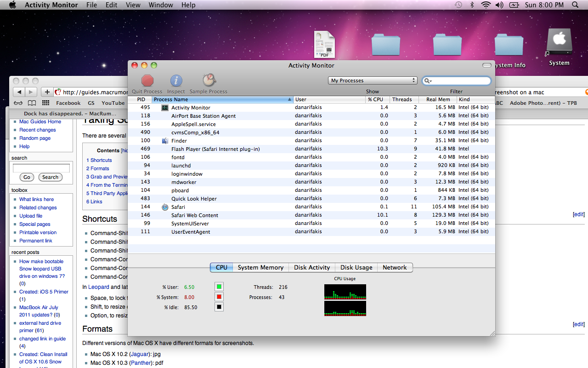Select the Safari Web Content process row
The width and height of the screenshot is (588, 368).
[x=311, y=215]
